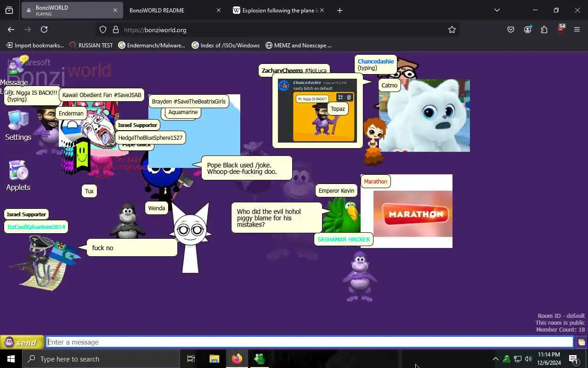
Task: Open the Pocket save icon
Action: coord(511,29)
